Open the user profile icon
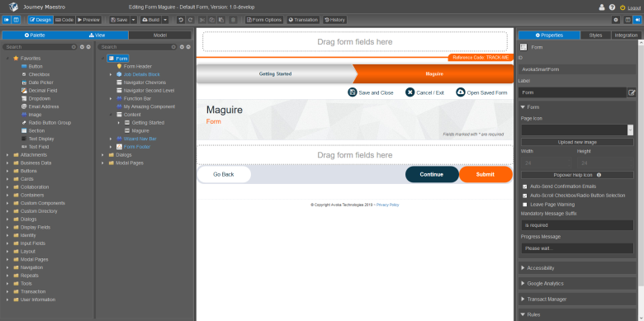The width and height of the screenshot is (644, 321). pos(602,7)
